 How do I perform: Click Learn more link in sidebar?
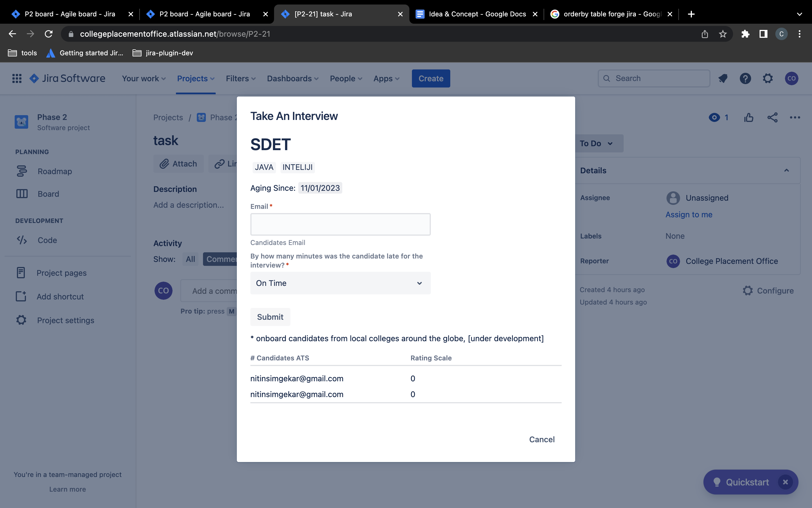pos(67,489)
